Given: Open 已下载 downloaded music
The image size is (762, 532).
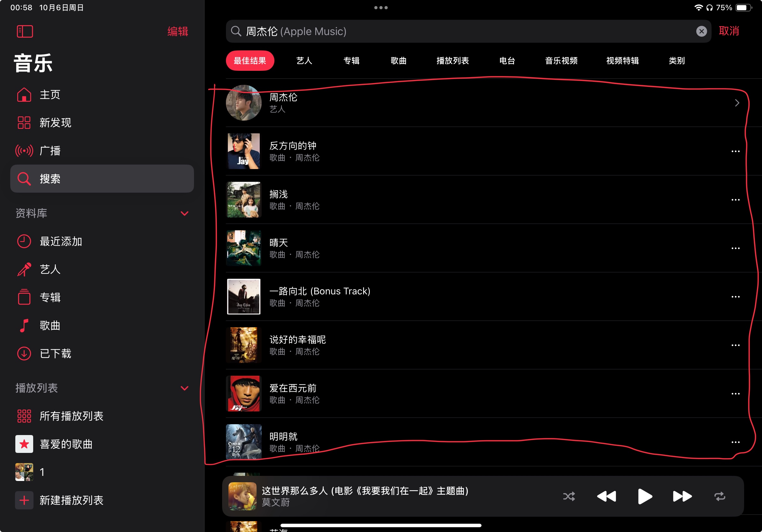Looking at the screenshot, I should pyautogui.click(x=55, y=354).
